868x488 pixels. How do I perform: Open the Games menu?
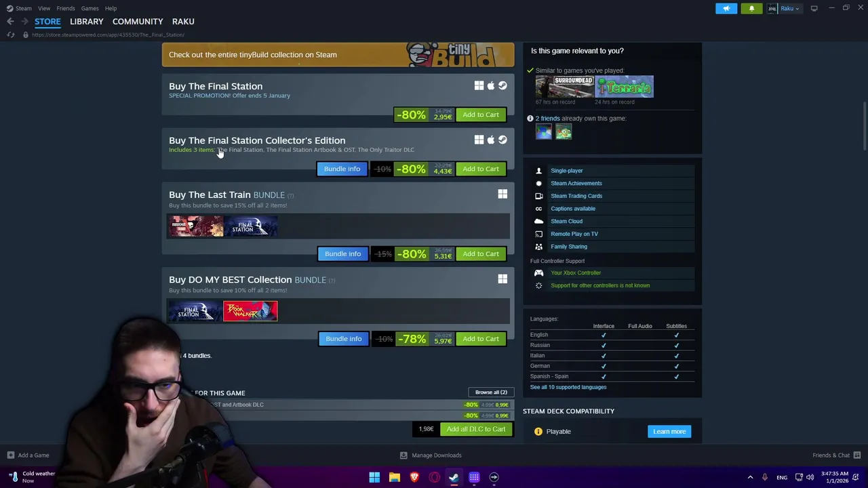click(90, 8)
